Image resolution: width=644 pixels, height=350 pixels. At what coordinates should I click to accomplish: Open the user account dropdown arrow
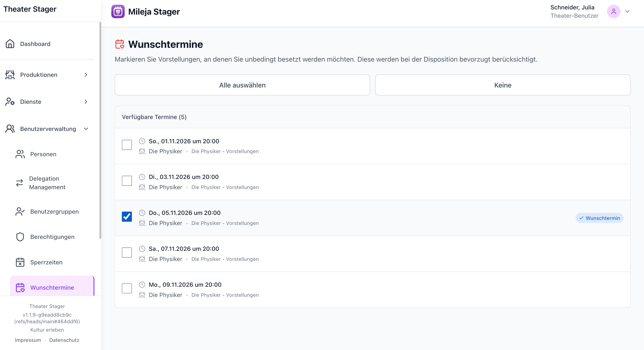coord(627,11)
